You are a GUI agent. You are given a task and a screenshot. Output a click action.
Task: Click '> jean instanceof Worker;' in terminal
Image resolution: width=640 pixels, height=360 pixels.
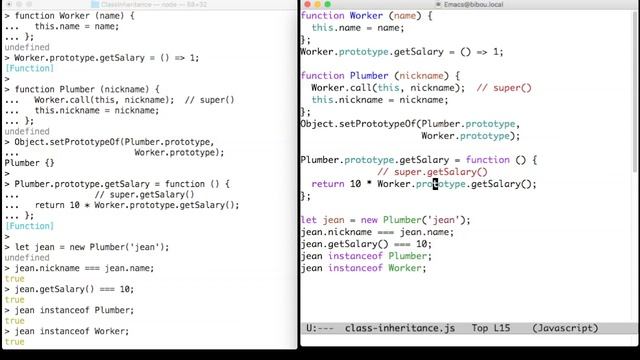tap(67, 331)
